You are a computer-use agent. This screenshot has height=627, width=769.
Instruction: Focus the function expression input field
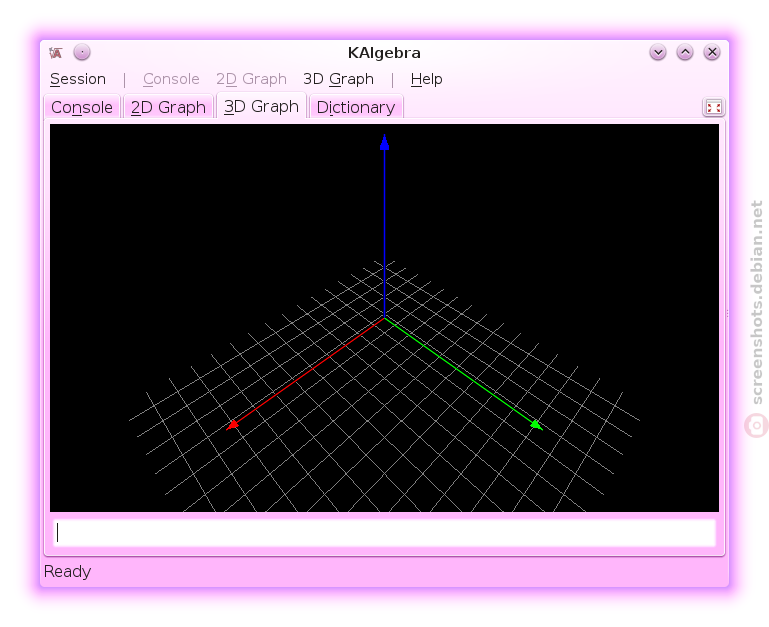[x=384, y=533]
